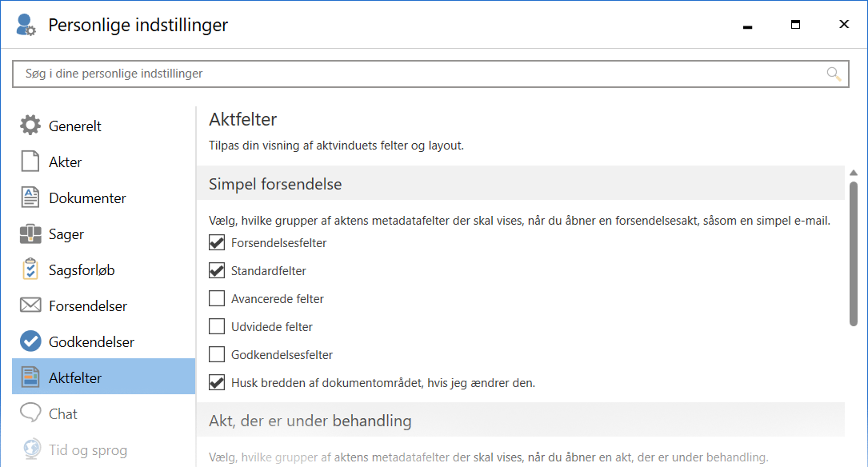Click the vertical scrollbar thumb

click(854, 253)
